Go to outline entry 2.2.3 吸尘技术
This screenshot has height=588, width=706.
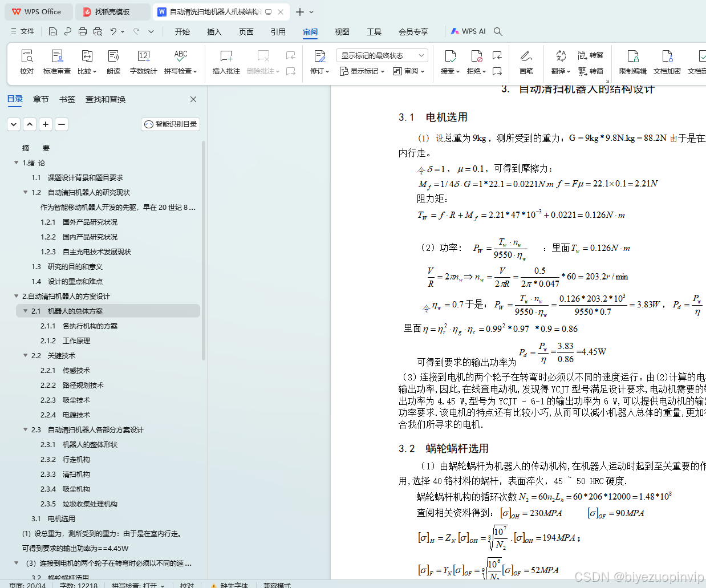[65, 400]
